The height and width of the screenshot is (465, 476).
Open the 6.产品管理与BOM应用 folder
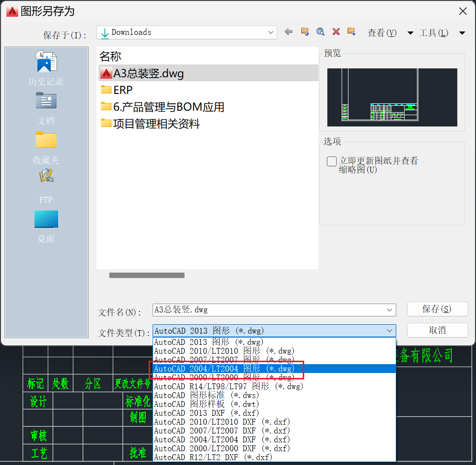[162, 107]
